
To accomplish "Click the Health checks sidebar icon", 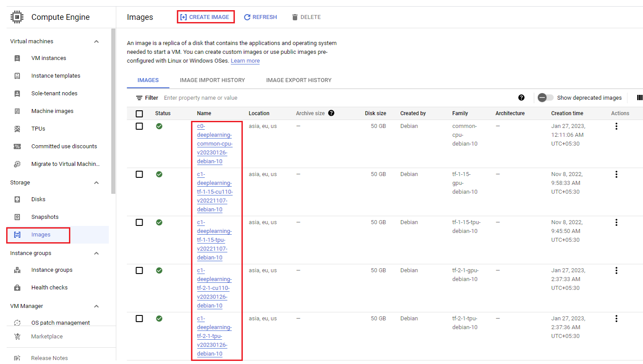I will click(x=17, y=288).
